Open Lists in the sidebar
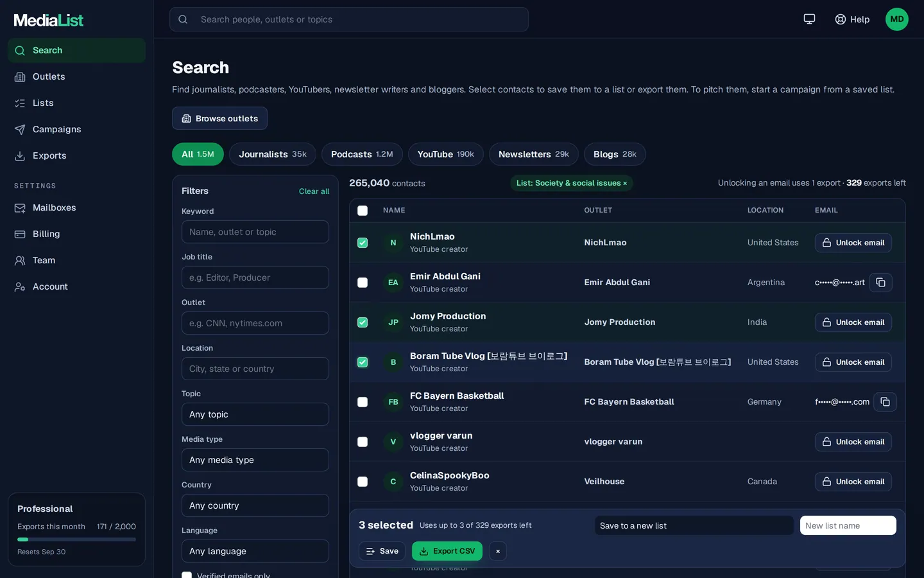 coord(76,103)
